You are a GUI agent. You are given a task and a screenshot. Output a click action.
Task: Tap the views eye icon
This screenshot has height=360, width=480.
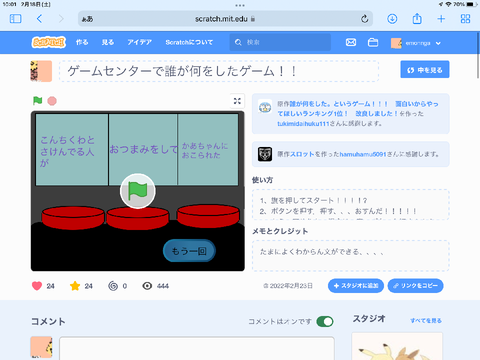pos(147,286)
